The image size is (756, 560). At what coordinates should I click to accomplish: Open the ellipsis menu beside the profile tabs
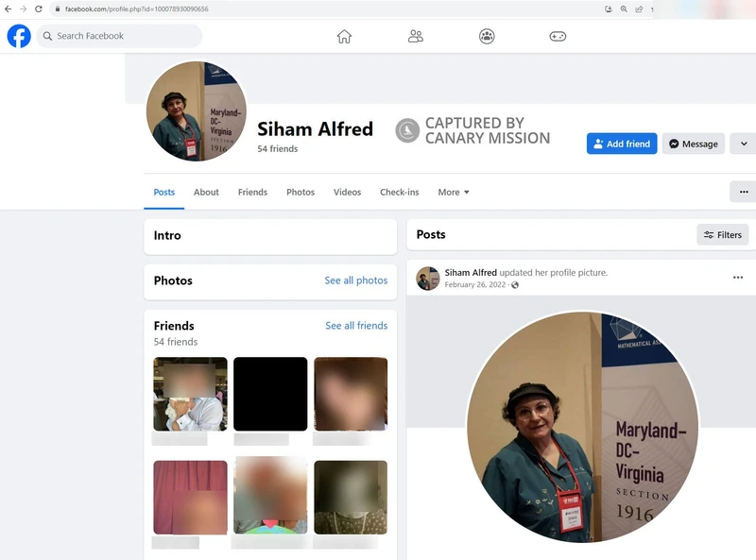pos(744,192)
